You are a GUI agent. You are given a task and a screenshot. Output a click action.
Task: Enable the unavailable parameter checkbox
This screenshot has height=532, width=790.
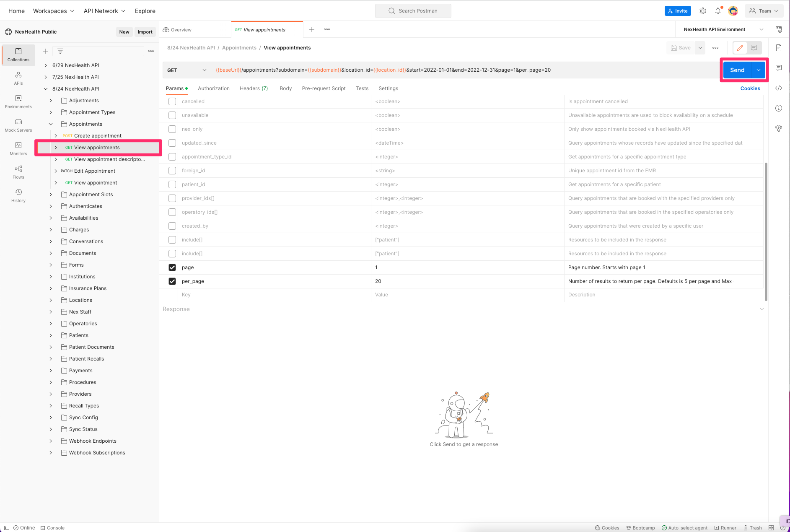tap(172, 115)
